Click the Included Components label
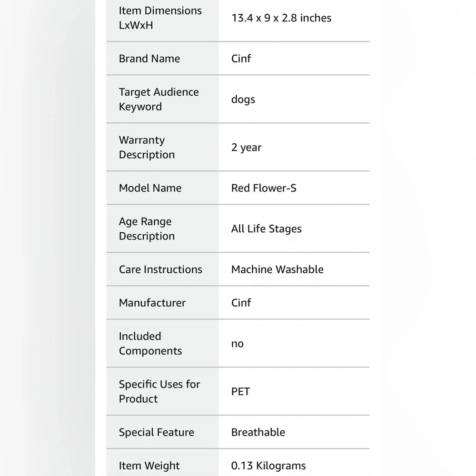The width and height of the screenshot is (476, 476). [150, 343]
